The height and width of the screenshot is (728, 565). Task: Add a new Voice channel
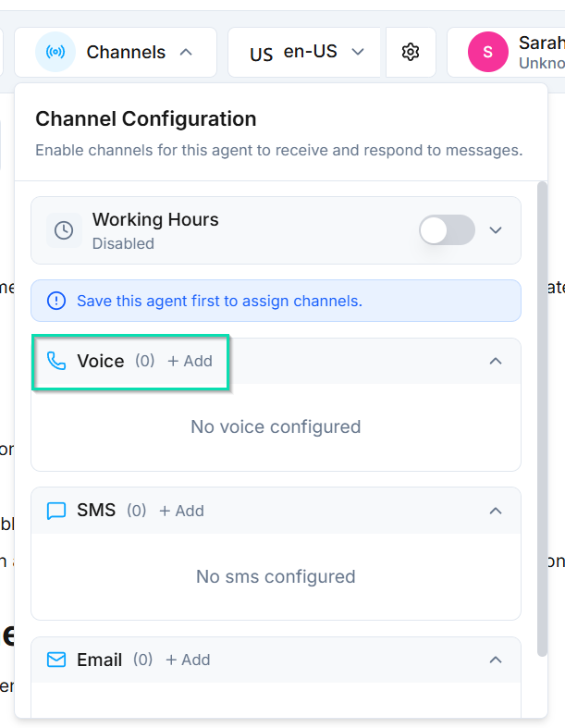pos(190,361)
